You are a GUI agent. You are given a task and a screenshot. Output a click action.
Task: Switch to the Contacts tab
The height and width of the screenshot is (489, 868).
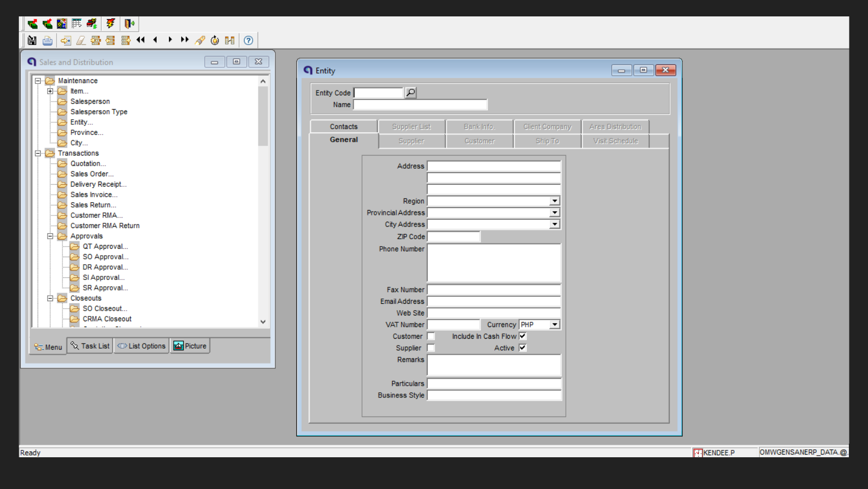[x=344, y=126]
